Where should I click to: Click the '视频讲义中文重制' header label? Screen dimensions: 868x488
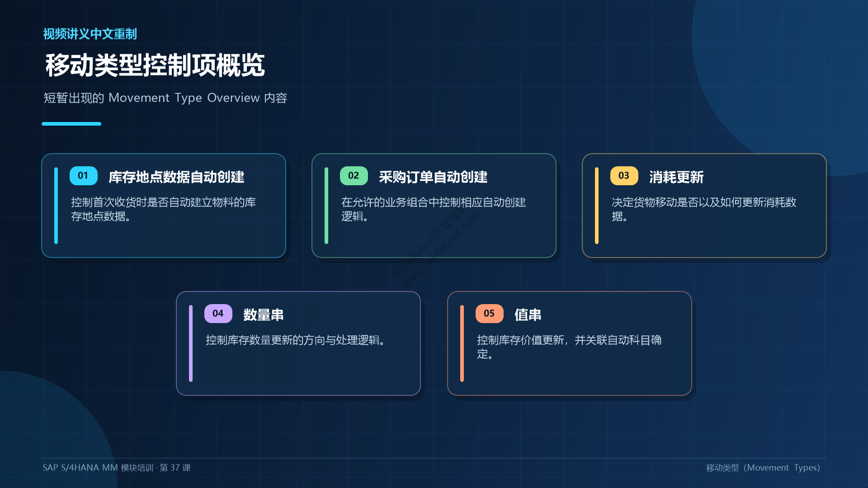[x=90, y=34]
